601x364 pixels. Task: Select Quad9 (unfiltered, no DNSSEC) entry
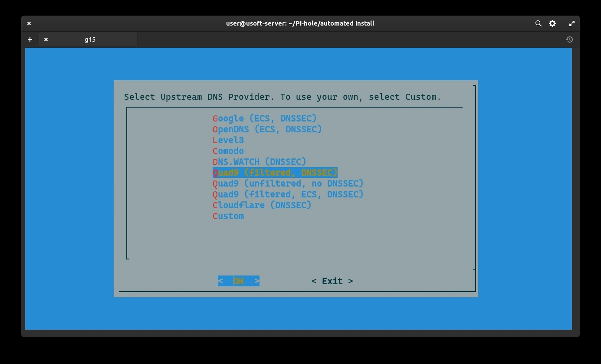[288, 184]
